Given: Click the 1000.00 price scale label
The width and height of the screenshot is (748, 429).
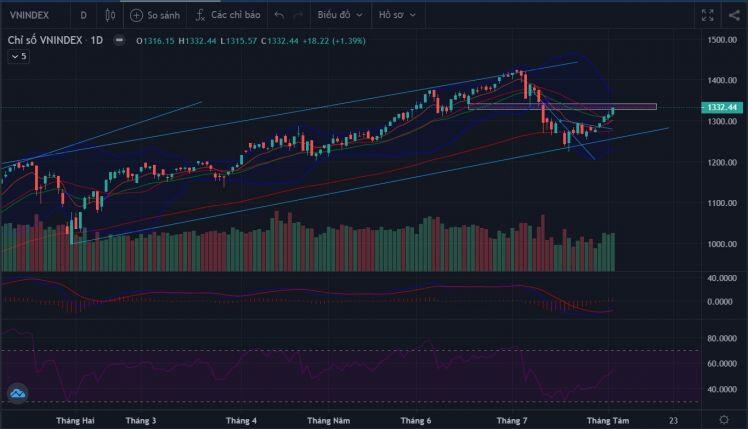Looking at the screenshot, I should point(722,244).
